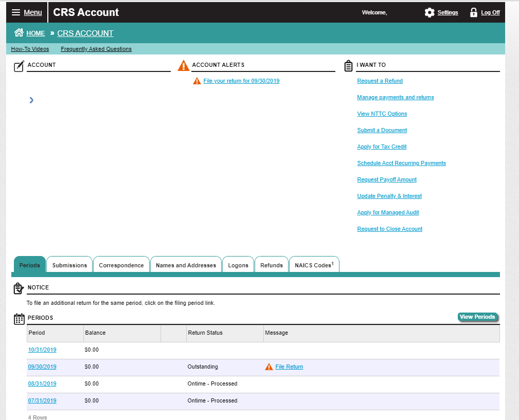
Task: Click the Home house icon
Action: [19, 32]
